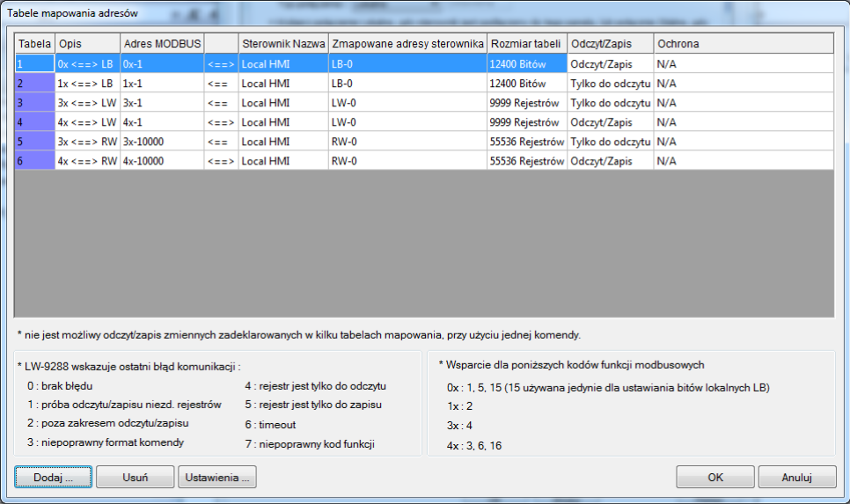850x504 pixels.
Task: Click the Adres MODBUS column header
Action: [x=162, y=44]
